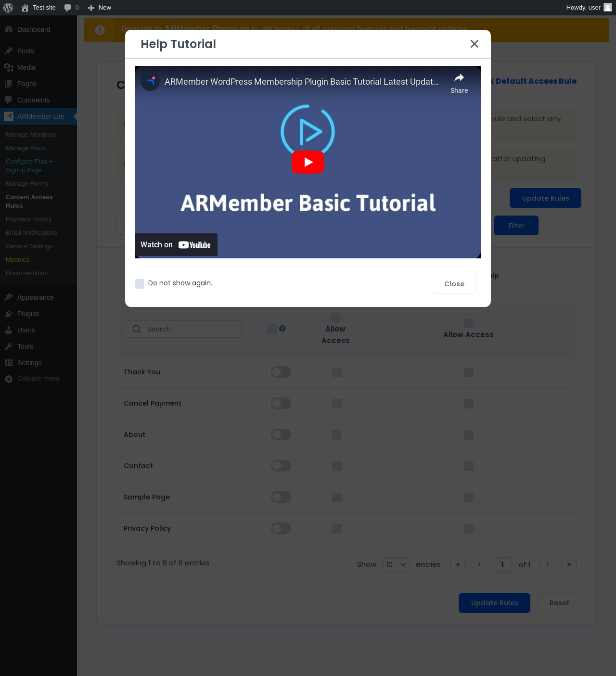Toggle the Sample Page restriction switch
The image size is (616, 676).
pos(281,497)
